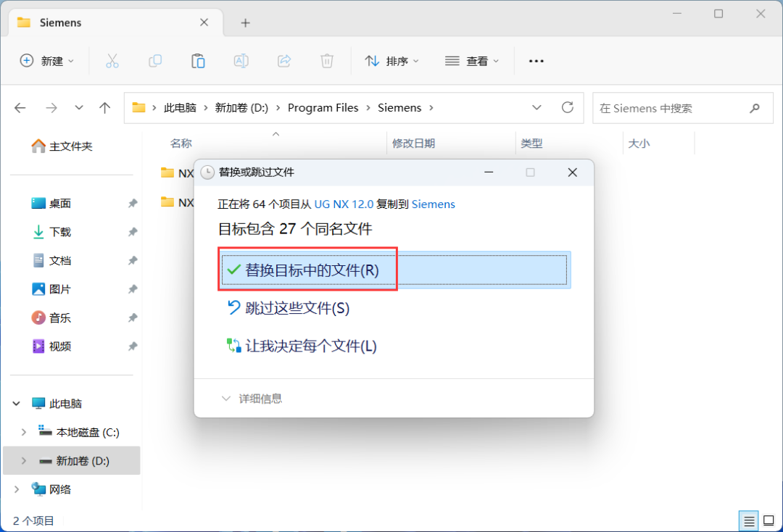Viewport: 783px width, 532px height.
Task: Choose 替换目标中的文件(R) option
Action: 394,270
